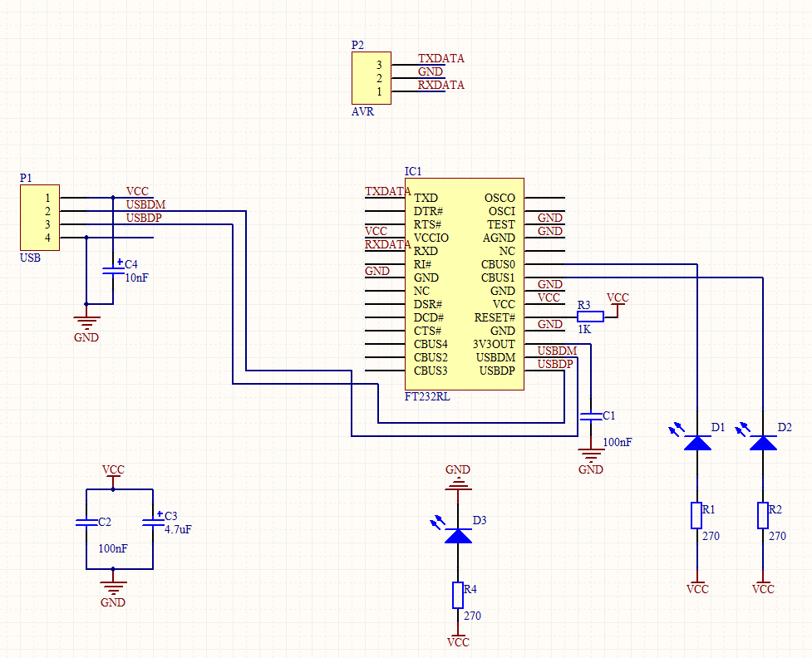Image resolution: width=812 pixels, height=658 pixels.
Task: Click the 270 value of R2
Action: pyautogui.click(x=777, y=536)
